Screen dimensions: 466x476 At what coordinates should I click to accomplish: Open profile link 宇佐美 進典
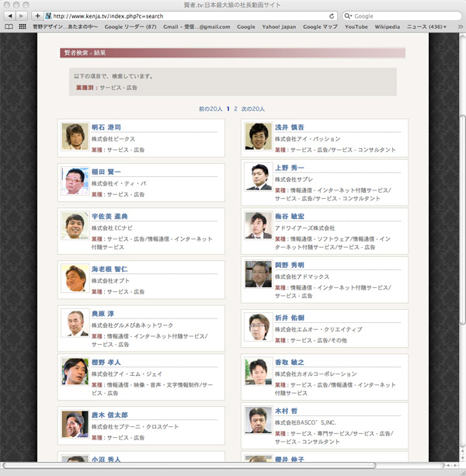(x=110, y=217)
